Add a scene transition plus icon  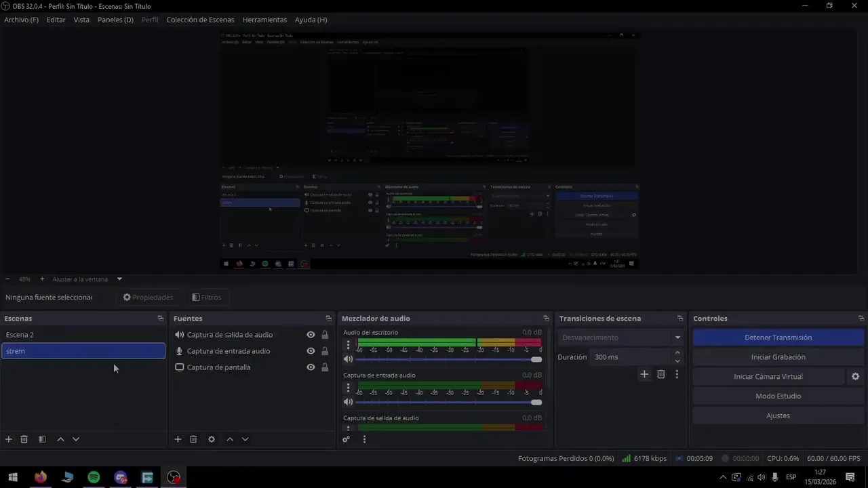pos(644,374)
